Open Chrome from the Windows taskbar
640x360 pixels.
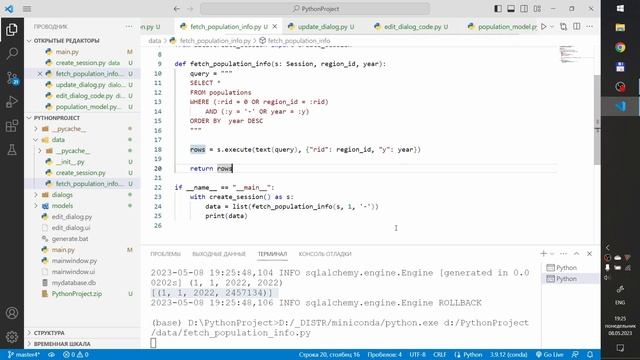point(620,48)
